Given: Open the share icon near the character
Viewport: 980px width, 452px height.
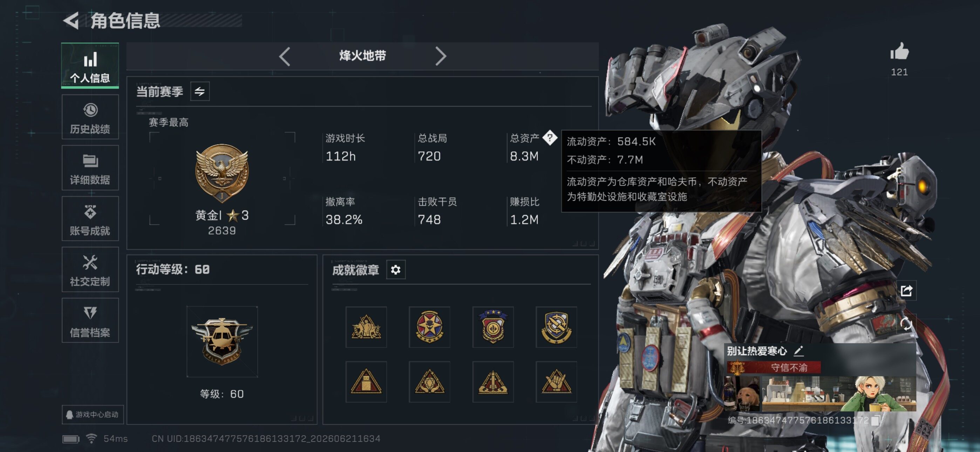Looking at the screenshot, I should tap(906, 291).
